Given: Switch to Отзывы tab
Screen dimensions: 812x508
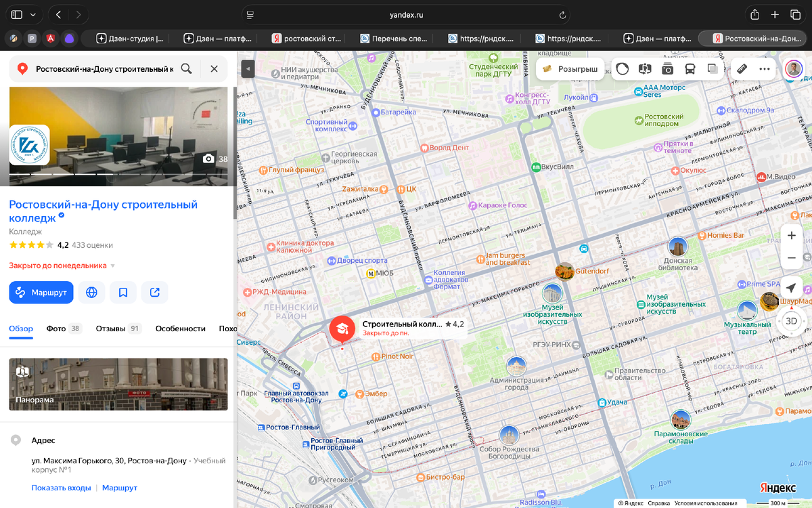Looking at the screenshot, I should click(118, 329).
